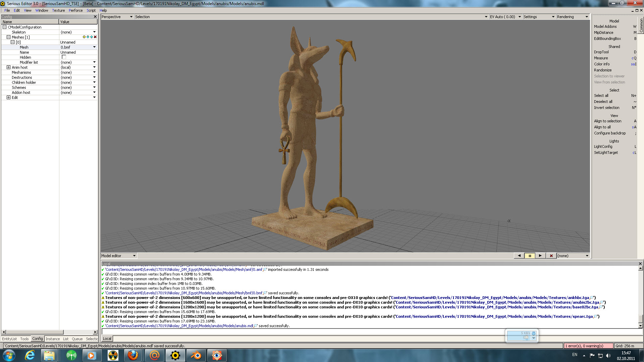Click Model Addons in right panel

pyautogui.click(x=605, y=26)
